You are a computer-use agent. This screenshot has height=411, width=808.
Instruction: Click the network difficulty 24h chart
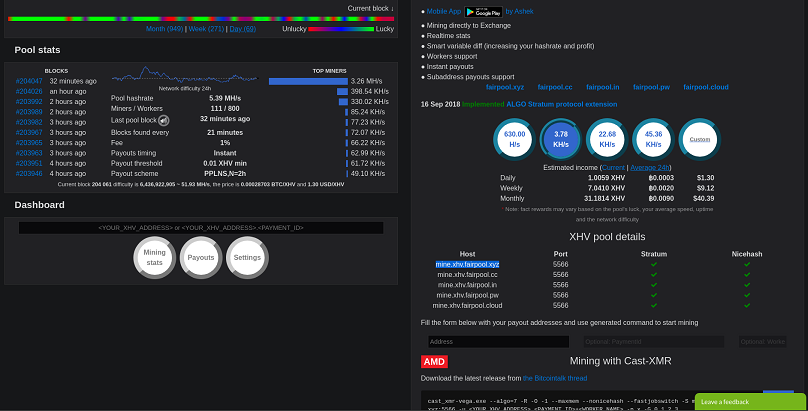point(184,75)
